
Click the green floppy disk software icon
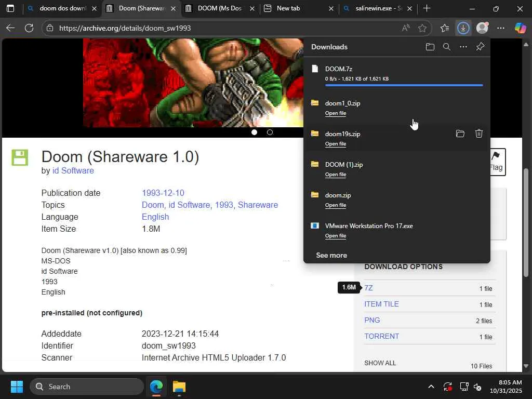[20, 157]
